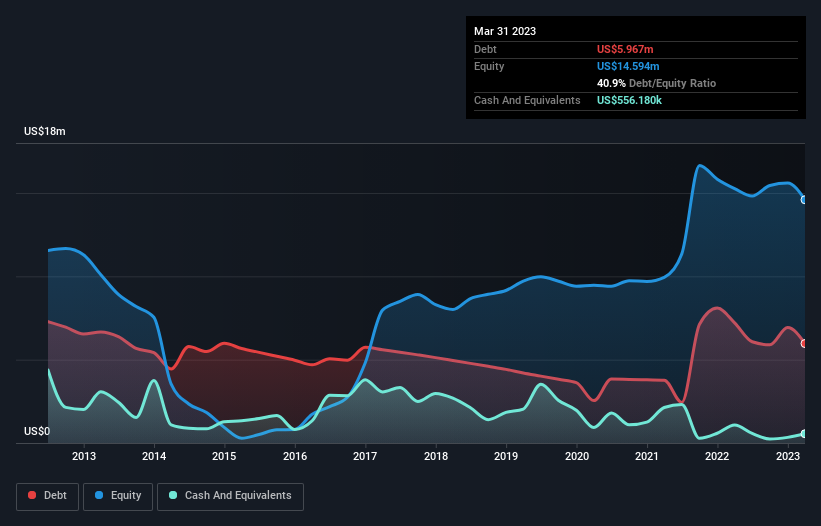Click the US$0 y-axis label
The image size is (821, 526).
(x=37, y=431)
